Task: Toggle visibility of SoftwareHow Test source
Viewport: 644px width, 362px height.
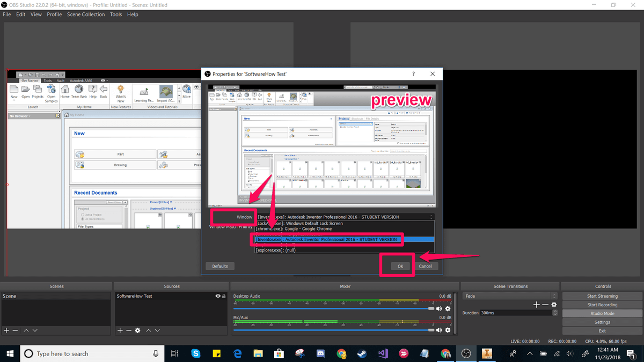Action: tap(218, 296)
